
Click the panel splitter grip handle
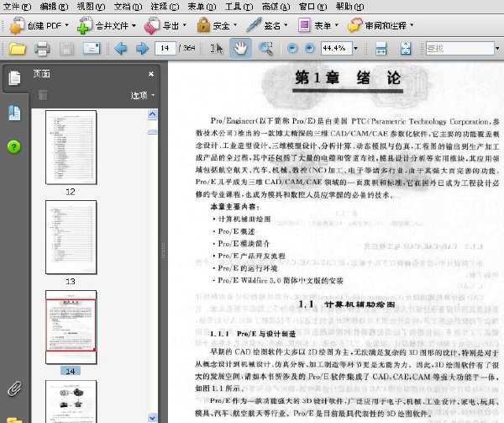[x=163, y=251]
